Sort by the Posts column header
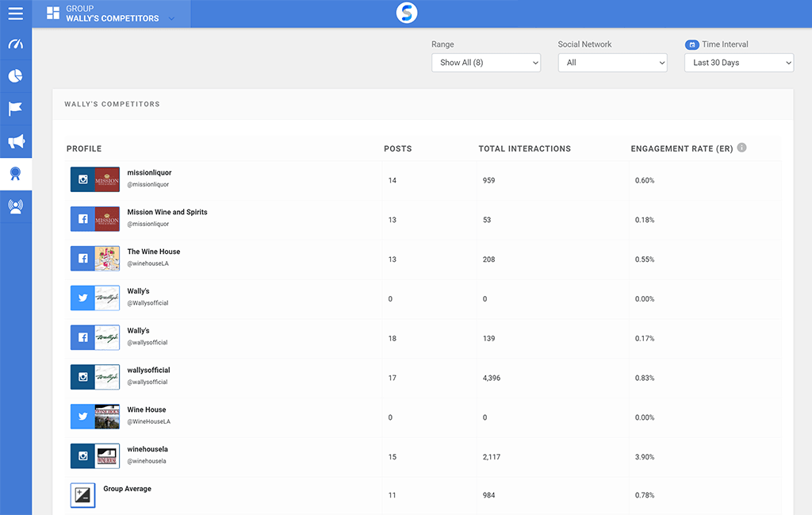This screenshot has height=515, width=812. click(x=397, y=148)
